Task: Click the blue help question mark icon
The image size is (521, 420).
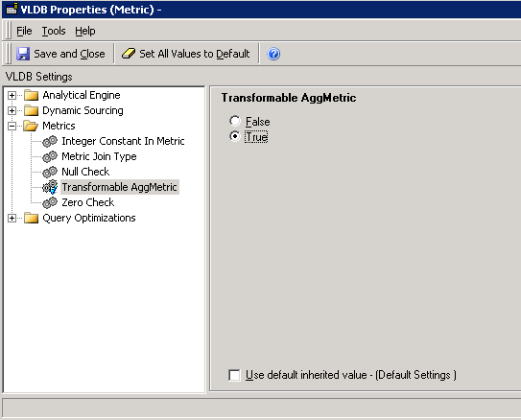Action: [273, 54]
